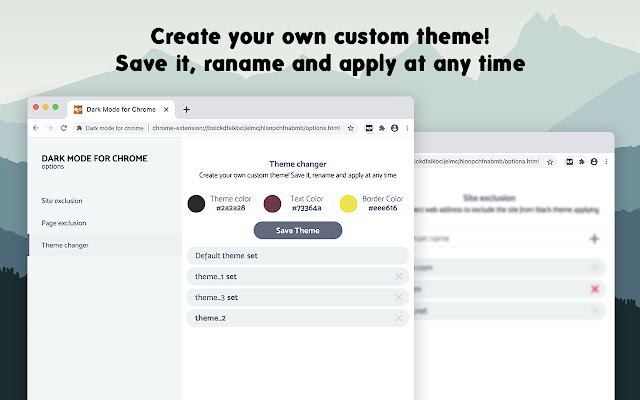
Task: Pick the Theme color dark swatch
Action: tap(196, 204)
